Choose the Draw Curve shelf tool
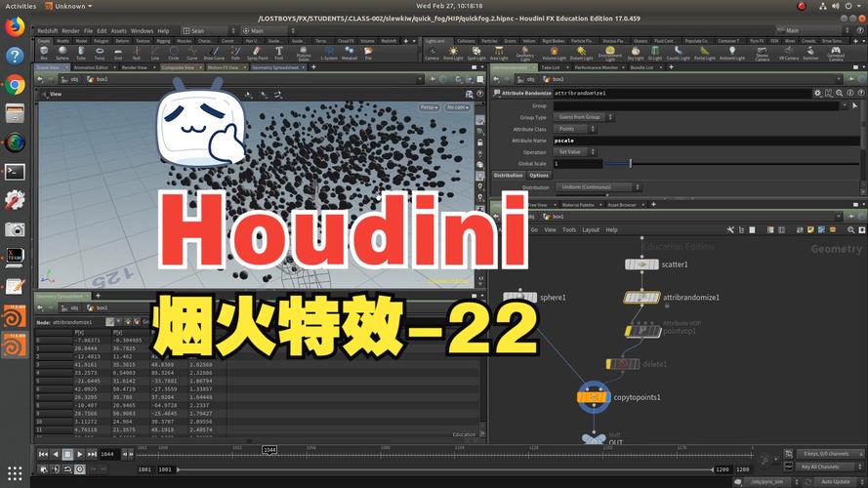 214,53
